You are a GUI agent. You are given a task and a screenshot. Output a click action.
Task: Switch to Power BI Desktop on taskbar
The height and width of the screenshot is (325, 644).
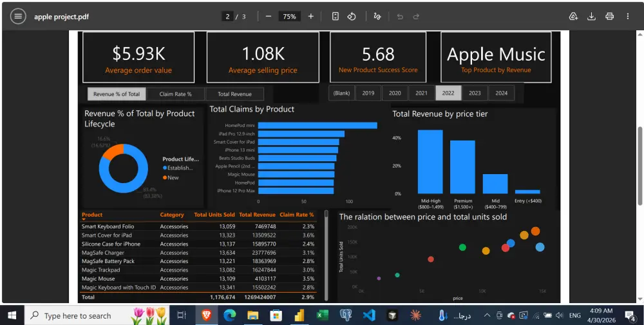299,315
